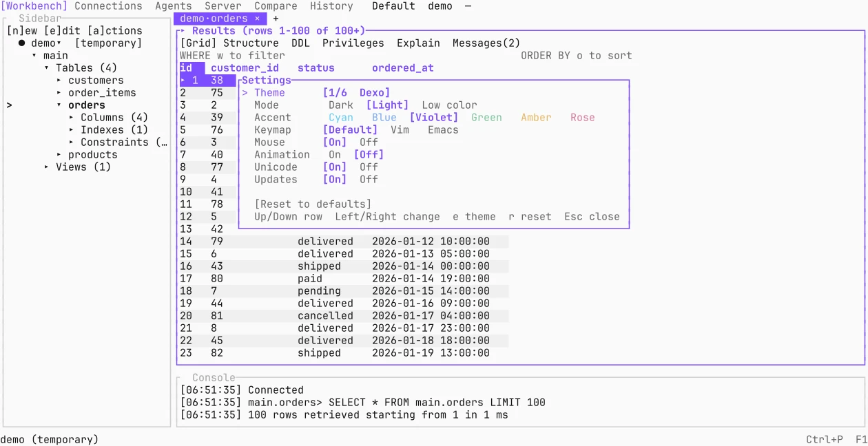The width and height of the screenshot is (868, 446).
Task: Click the ordered_at column header
Action: pyautogui.click(x=403, y=68)
